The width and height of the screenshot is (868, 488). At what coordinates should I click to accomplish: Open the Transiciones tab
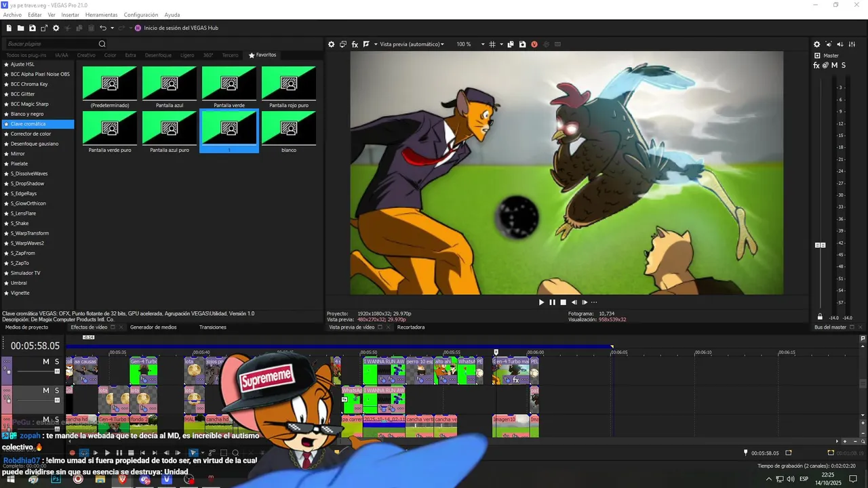212,327
